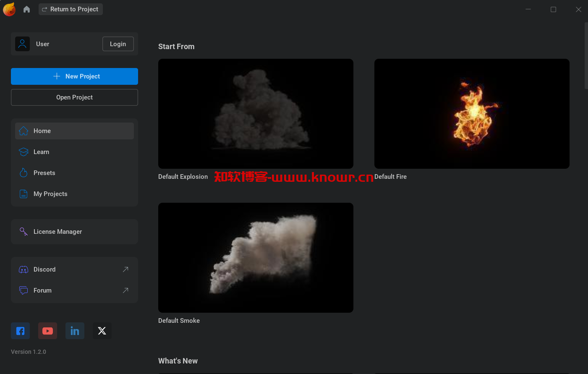
Task: Click the Default Smoke label
Action: 179,321
